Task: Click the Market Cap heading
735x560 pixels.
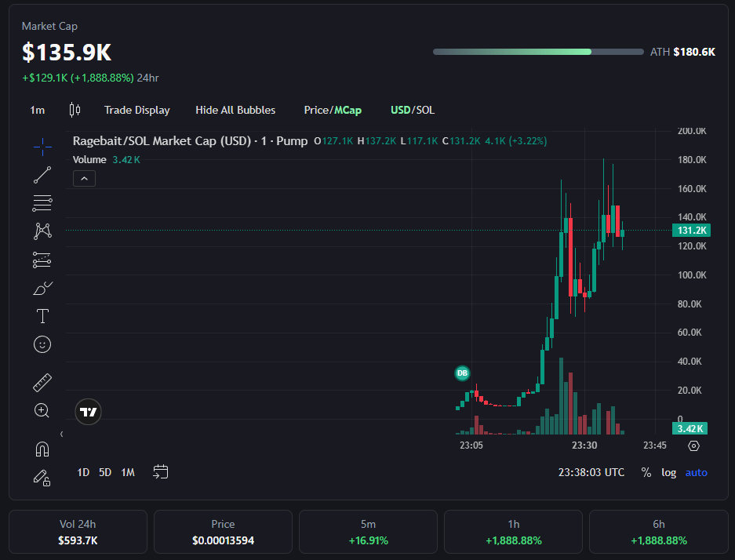Action: point(49,26)
